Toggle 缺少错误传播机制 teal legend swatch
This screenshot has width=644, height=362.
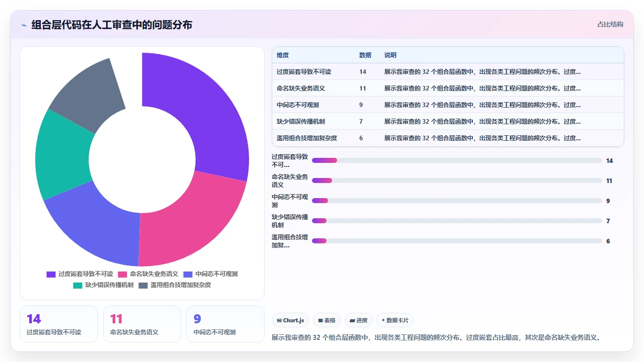click(x=77, y=285)
